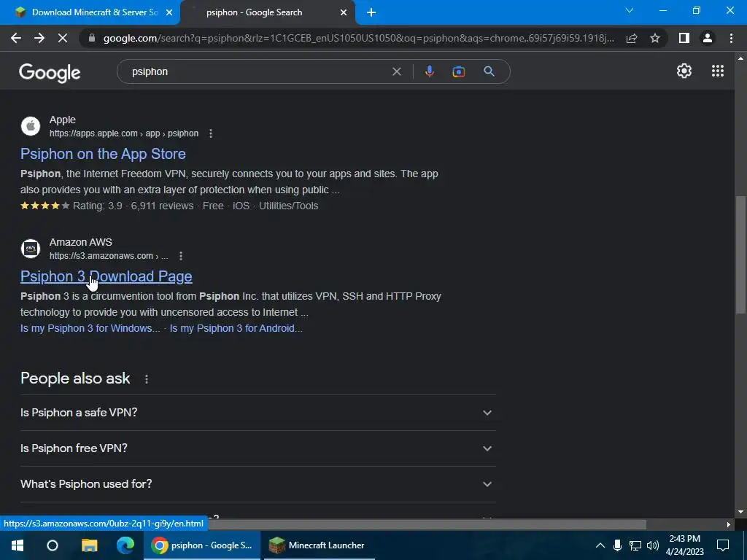Screen dimensions: 747x560
Task: Open Psiphon on the App Store link
Action: (103, 154)
